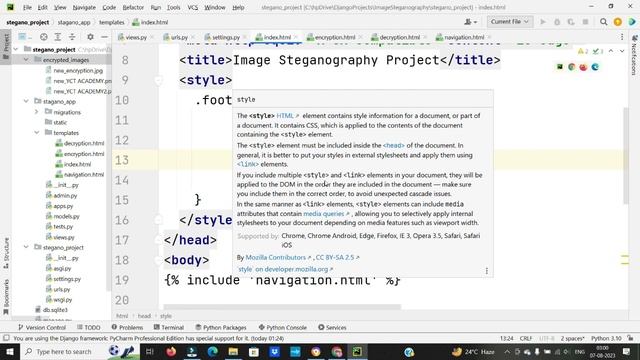The height and width of the screenshot is (360, 640).
Task: Open the Navigate menu
Action: click(84, 7)
